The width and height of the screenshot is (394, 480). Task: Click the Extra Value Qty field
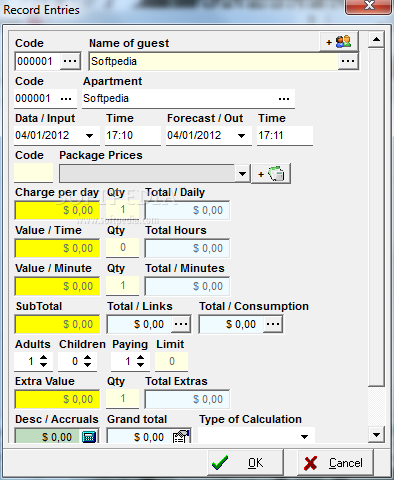[122, 399]
